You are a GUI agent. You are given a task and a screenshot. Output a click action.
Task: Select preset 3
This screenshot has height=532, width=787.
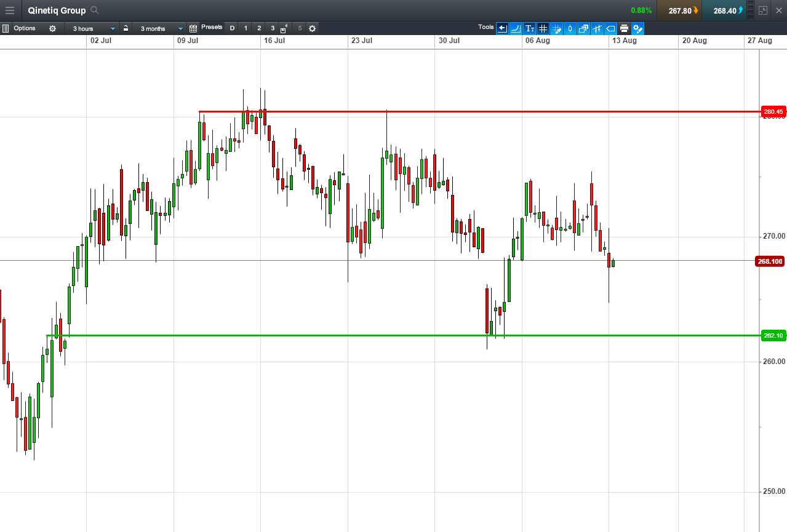tap(273, 28)
